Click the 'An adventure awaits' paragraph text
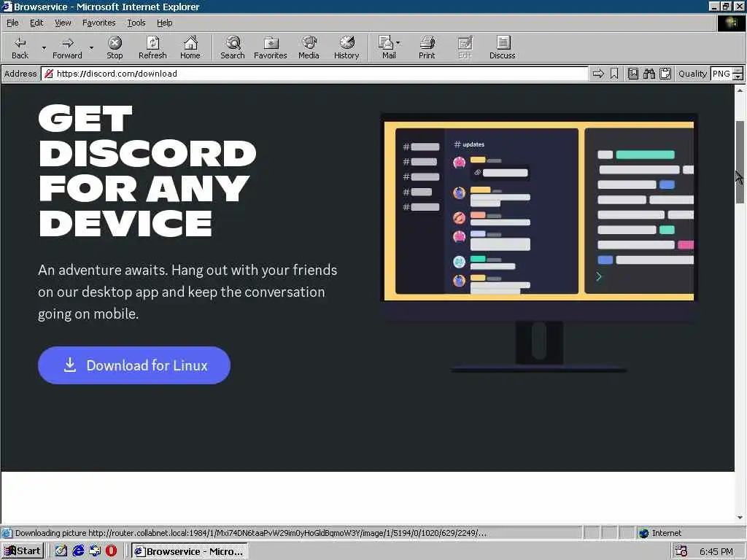This screenshot has height=560, width=747. point(187,292)
